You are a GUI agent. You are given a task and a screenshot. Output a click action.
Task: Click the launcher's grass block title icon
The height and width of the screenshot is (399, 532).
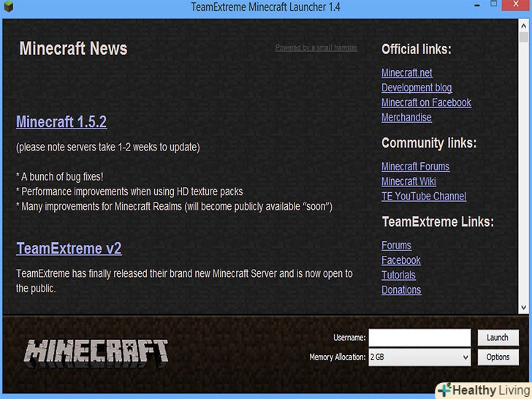coord(9,6)
